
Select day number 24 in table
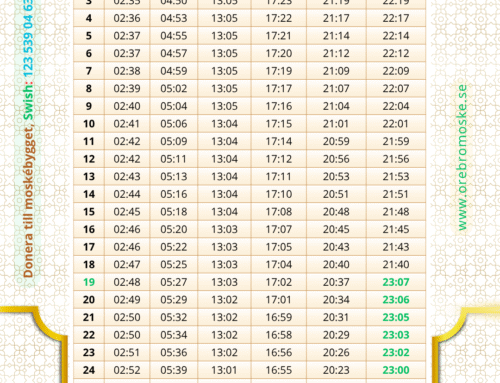tap(89, 370)
